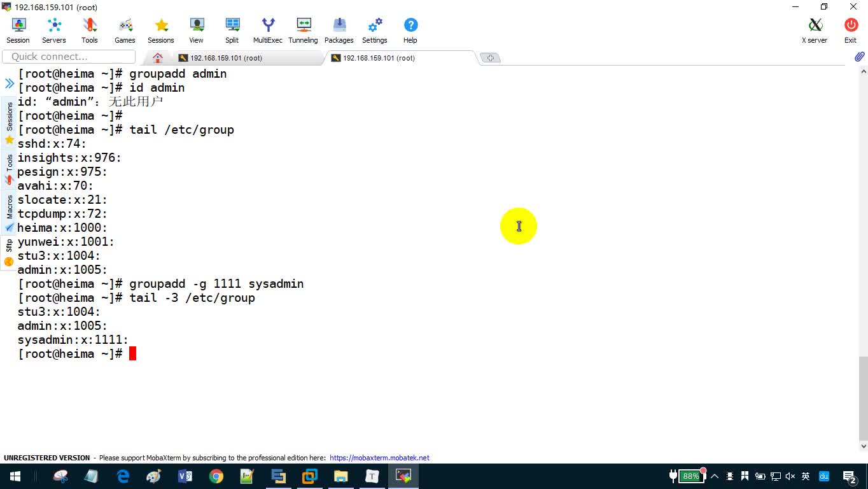The image size is (868, 489).
Task: Go to the Home tab icon
Action: tap(158, 58)
